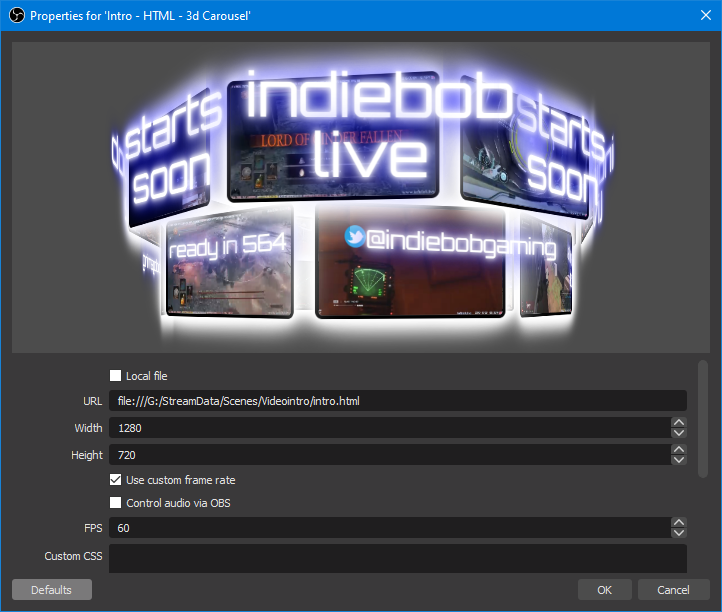This screenshot has width=722, height=612.
Task: Enable the Local file checkbox
Action: 116,376
